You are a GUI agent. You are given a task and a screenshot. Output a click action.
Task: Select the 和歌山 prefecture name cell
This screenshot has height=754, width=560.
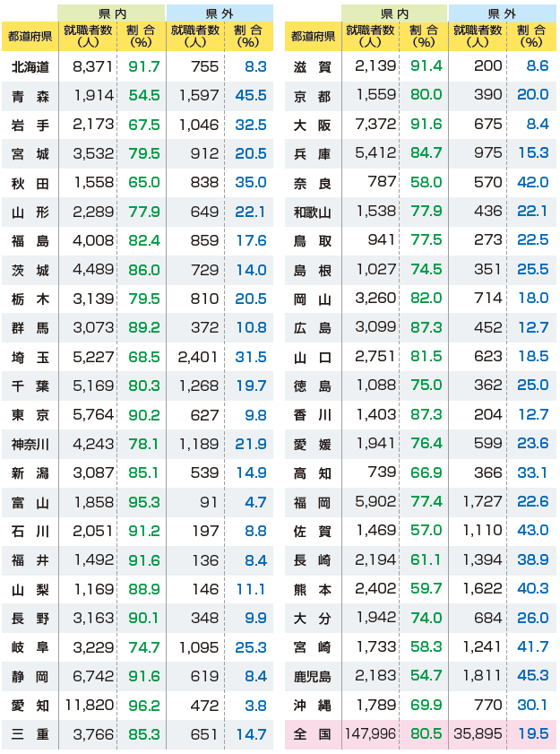coord(313,212)
